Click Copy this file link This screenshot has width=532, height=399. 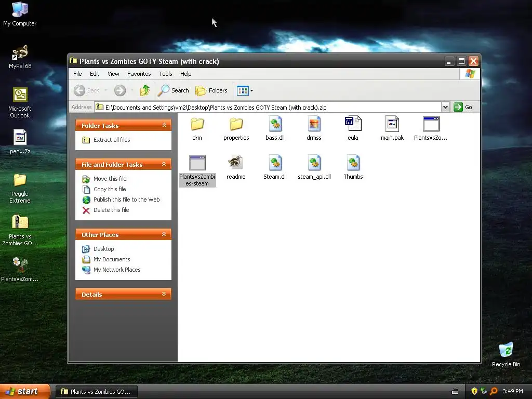coord(110,189)
